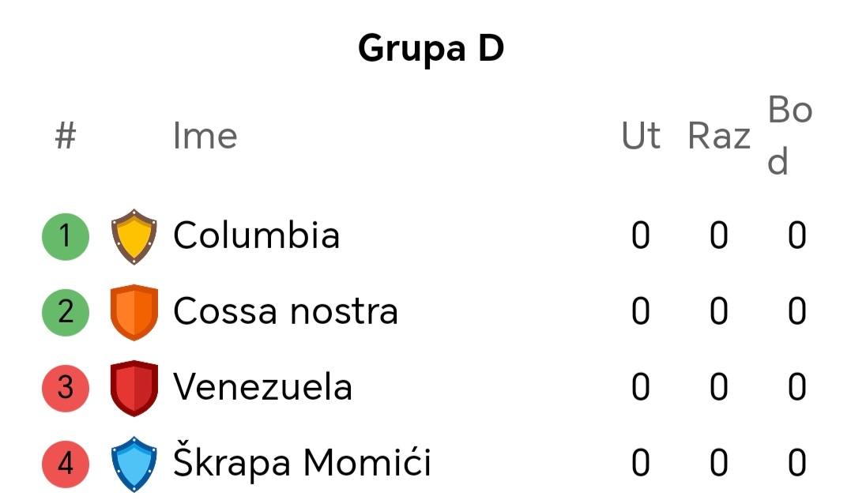Image resolution: width=866 pixels, height=504 pixels.
Task: Click the Ut column header
Action: (641, 136)
